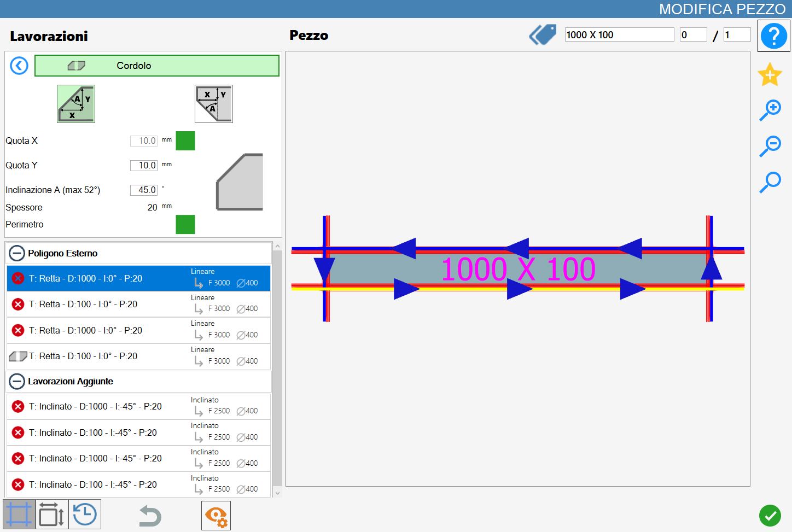Open the blue help question mark
The width and height of the screenshot is (792, 532).
tap(773, 36)
